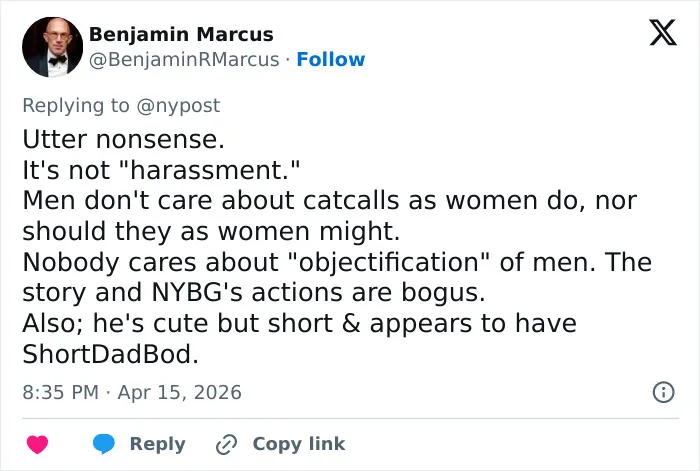Click the chain link icon
Viewport: 700px width, 471px height.
226,444
